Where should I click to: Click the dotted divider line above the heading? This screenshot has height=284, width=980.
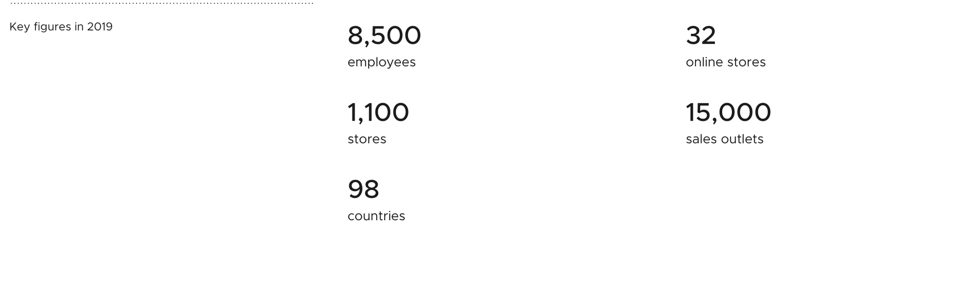click(x=162, y=3)
